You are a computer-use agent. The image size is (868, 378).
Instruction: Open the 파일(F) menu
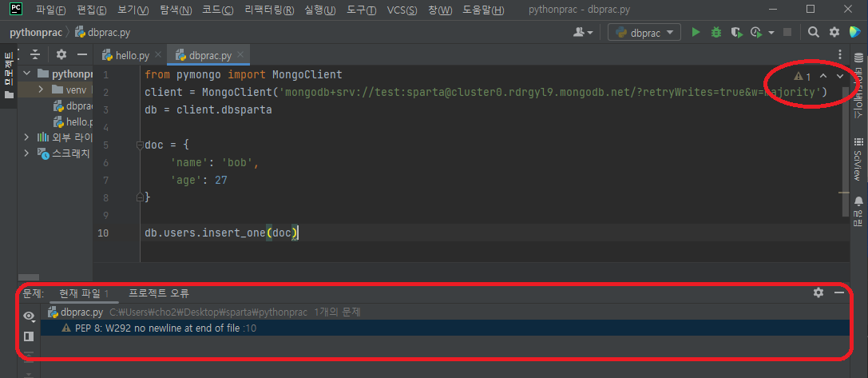click(x=50, y=10)
